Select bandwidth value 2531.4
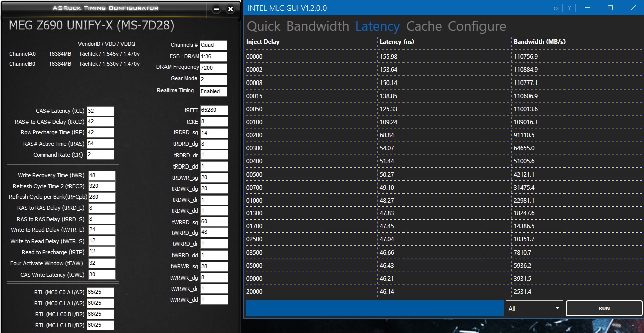 point(522,292)
